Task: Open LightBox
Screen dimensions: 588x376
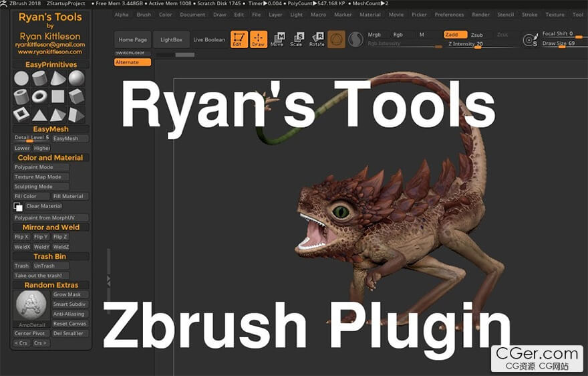Action: pos(171,39)
